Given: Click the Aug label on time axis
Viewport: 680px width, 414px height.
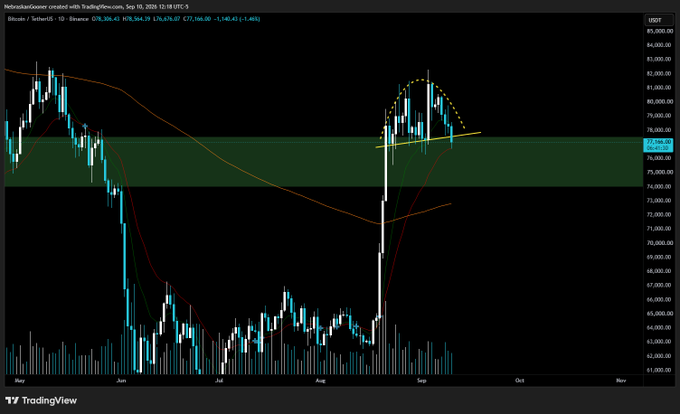Looking at the screenshot, I should tap(320, 381).
